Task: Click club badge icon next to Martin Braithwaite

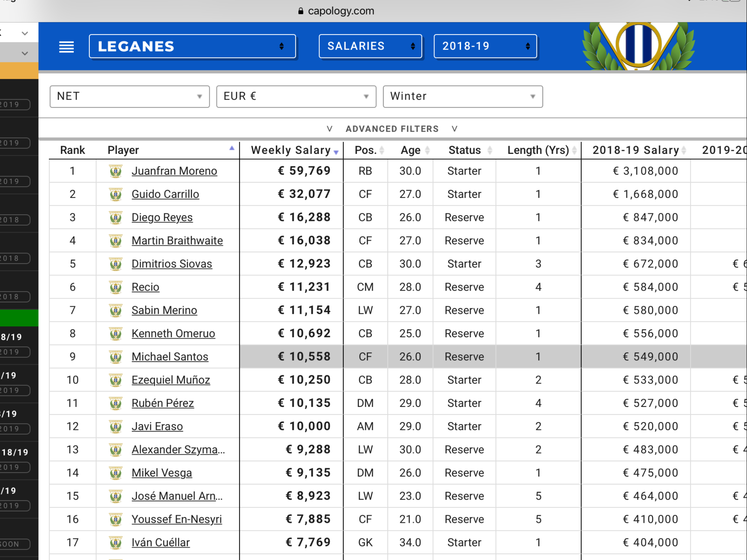Action: [x=116, y=241]
